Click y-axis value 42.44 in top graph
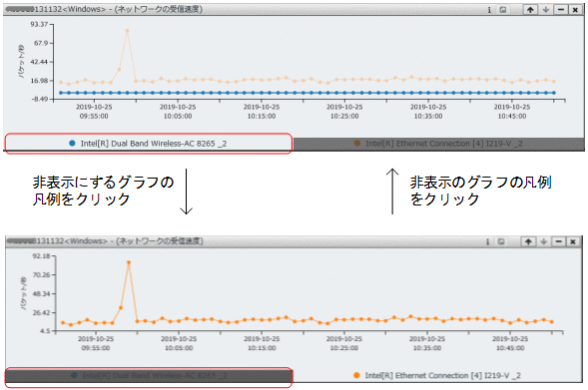 (39, 62)
